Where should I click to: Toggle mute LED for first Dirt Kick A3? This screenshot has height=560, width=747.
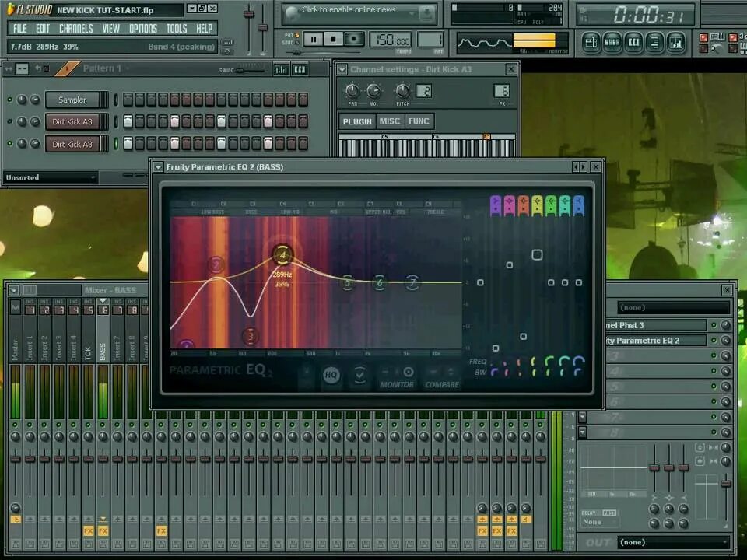[x=9, y=121]
